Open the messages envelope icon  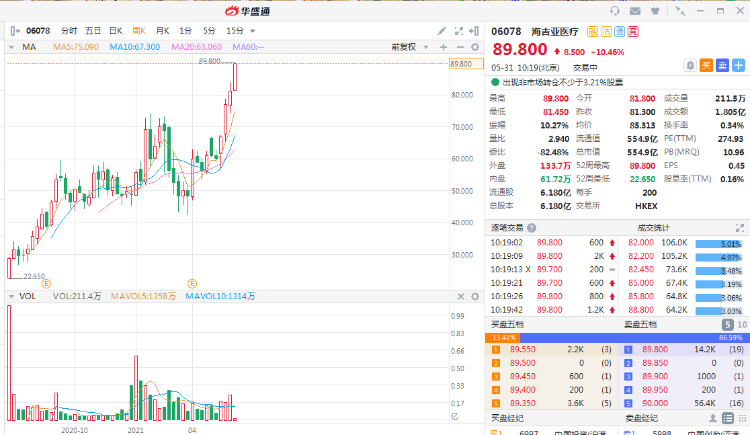(635, 11)
